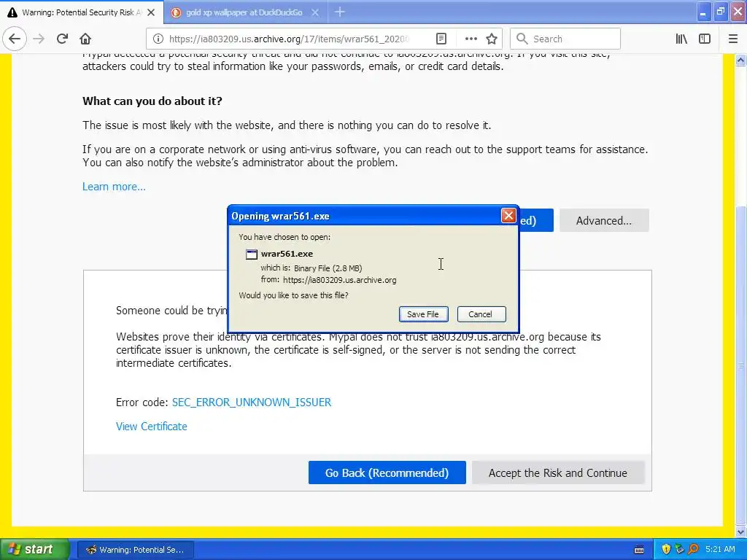
Task: Click the DuckDuckGo favicon on second tab
Action: 176,12
